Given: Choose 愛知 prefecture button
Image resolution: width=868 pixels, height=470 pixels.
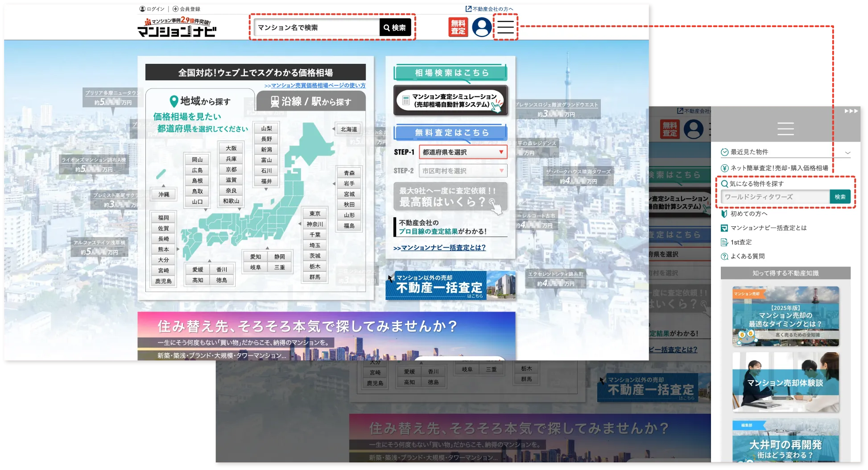Looking at the screenshot, I should coord(256,257).
